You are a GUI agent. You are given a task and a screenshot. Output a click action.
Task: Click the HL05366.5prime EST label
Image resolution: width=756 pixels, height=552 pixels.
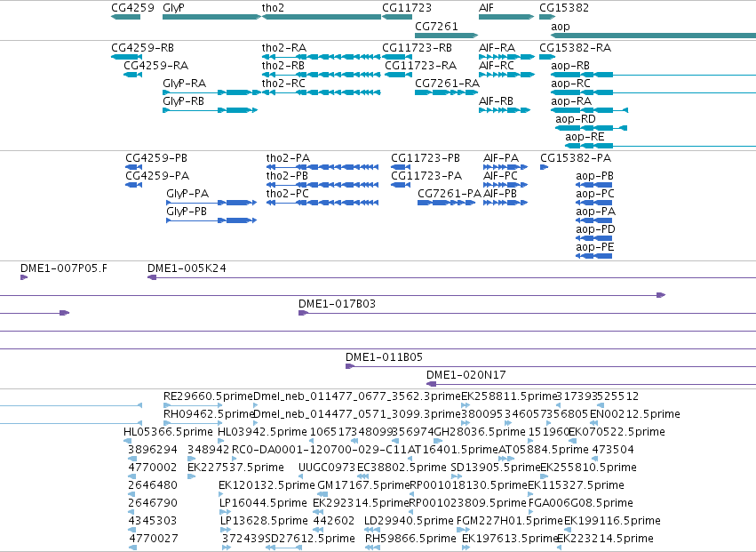pos(168,432)
